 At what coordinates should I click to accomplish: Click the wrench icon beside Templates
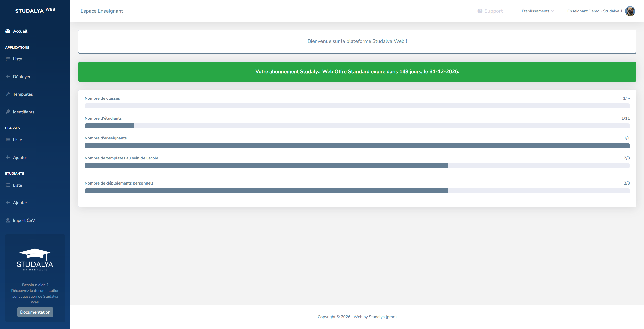point(8,94)
